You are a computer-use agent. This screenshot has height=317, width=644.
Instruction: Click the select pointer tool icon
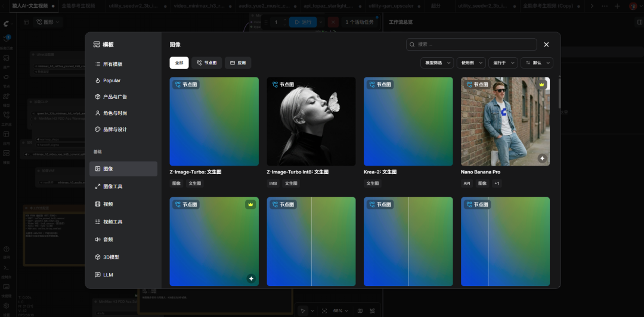(303, 311)
